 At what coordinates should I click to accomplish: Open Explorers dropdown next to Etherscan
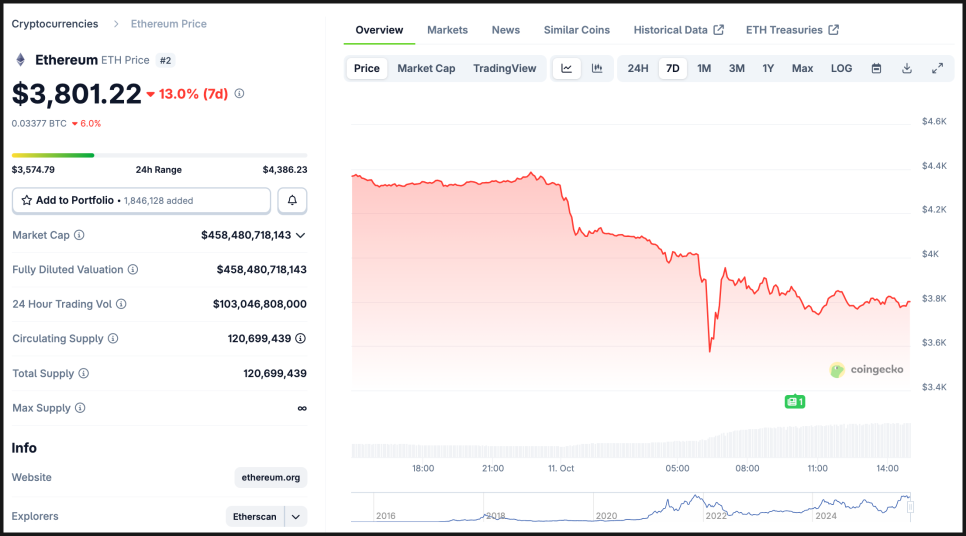point(295,516)
